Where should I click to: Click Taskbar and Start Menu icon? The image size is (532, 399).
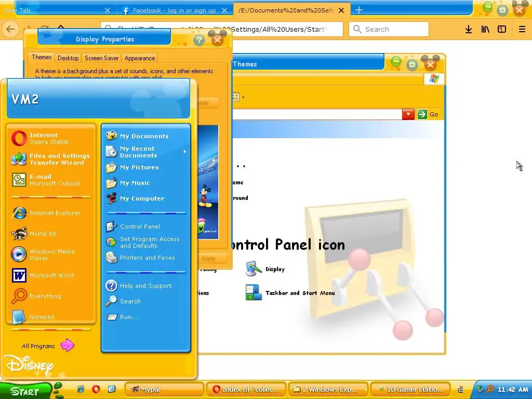click(290, 293)
